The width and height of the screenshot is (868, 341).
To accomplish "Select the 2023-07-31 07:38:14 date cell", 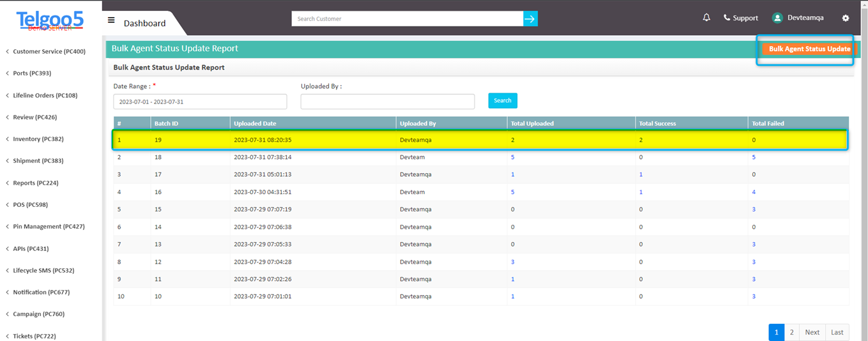I will point(263,157).
